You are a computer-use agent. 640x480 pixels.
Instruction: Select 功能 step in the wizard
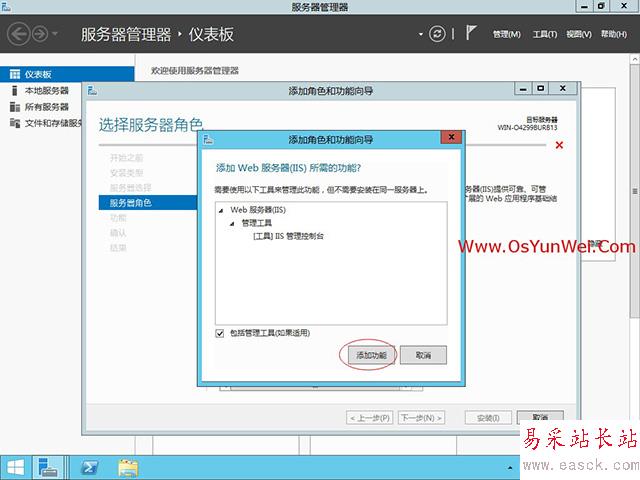coord(118,218)
